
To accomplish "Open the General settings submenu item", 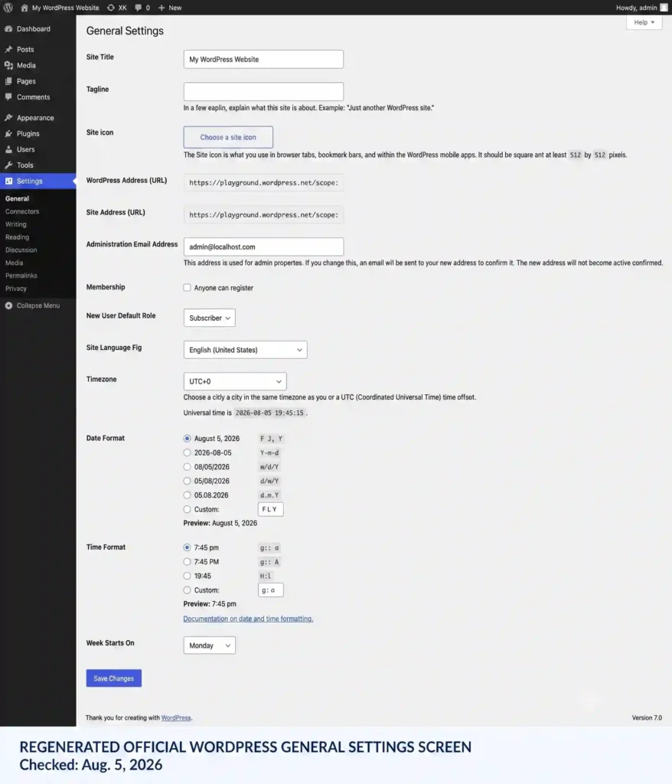I will (17, 198).
